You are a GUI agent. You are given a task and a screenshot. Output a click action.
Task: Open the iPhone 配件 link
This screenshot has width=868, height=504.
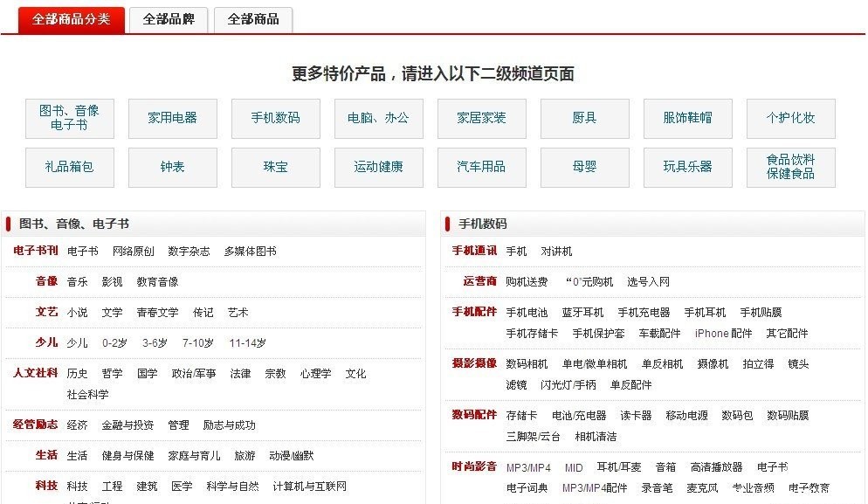(724, 334)
